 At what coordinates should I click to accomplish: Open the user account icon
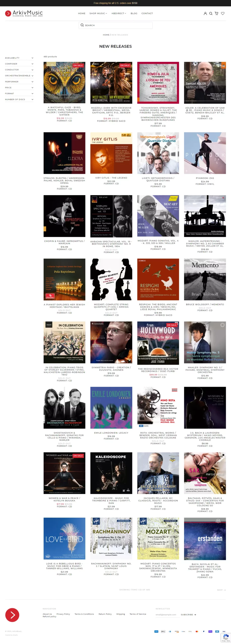(205, 14)
